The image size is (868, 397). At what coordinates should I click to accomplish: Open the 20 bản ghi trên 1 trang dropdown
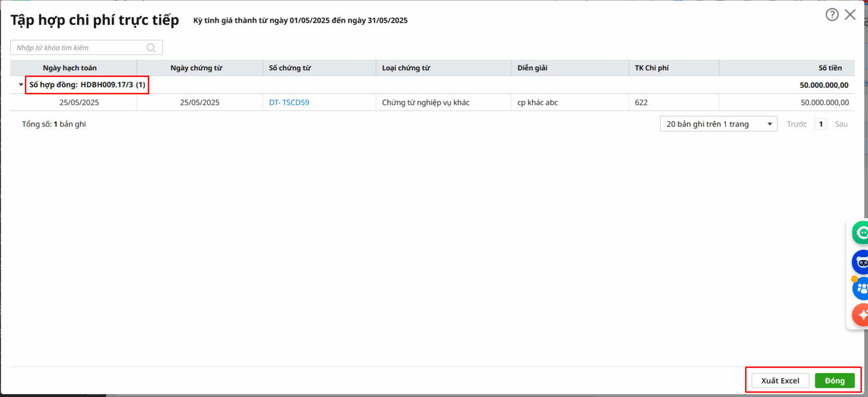(x=718, y=124)
